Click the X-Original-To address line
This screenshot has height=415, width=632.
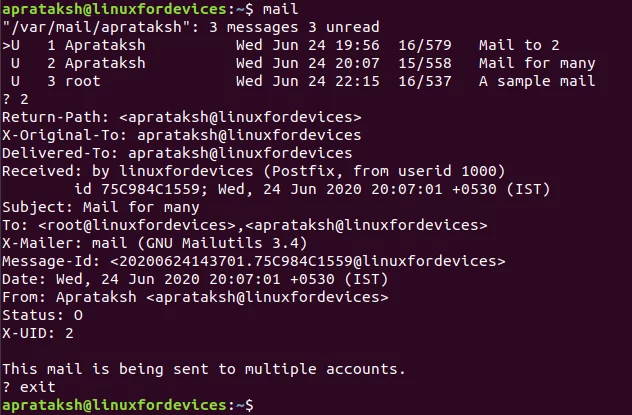(181, 135)
